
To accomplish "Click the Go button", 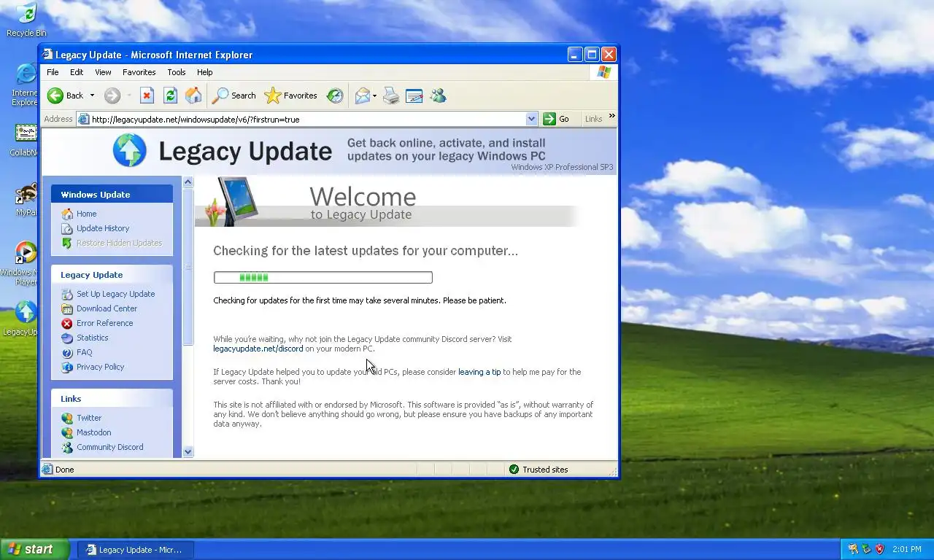I will (x=556, y=119).
